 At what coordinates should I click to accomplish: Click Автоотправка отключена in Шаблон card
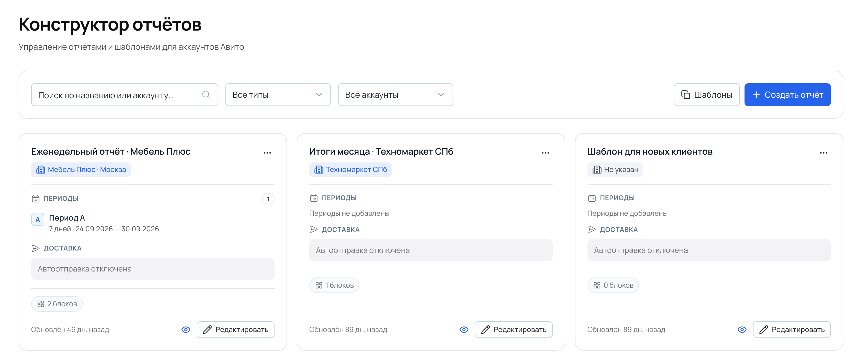coord(709,250)
